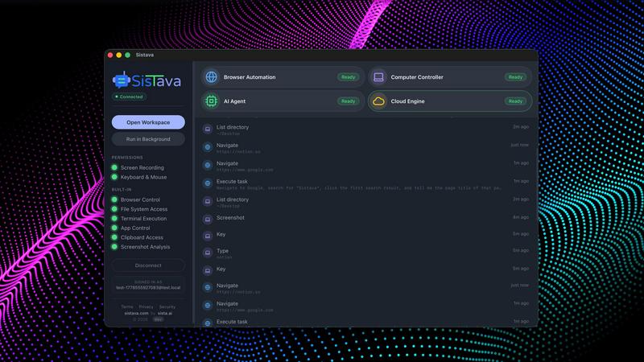Toggle the Terminal Execution indicator
This screenshot has height=362, width=644.
114,218
